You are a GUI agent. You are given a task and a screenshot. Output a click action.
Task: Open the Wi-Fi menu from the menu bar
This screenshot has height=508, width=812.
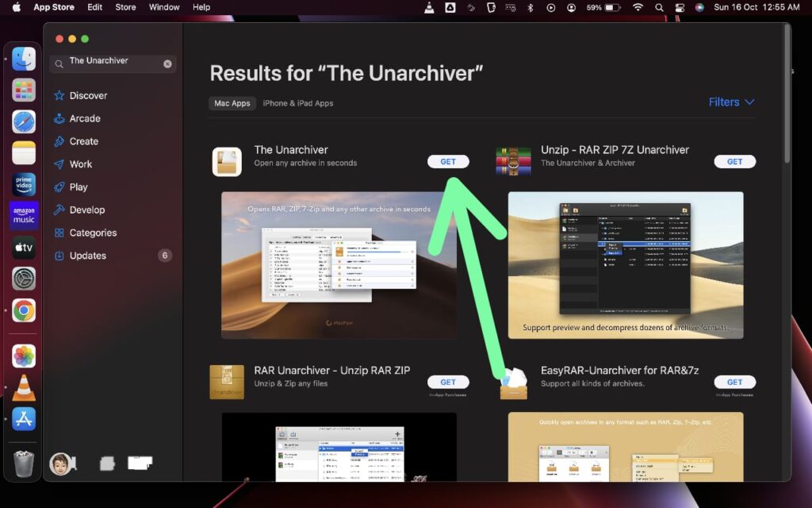(637, 7)
